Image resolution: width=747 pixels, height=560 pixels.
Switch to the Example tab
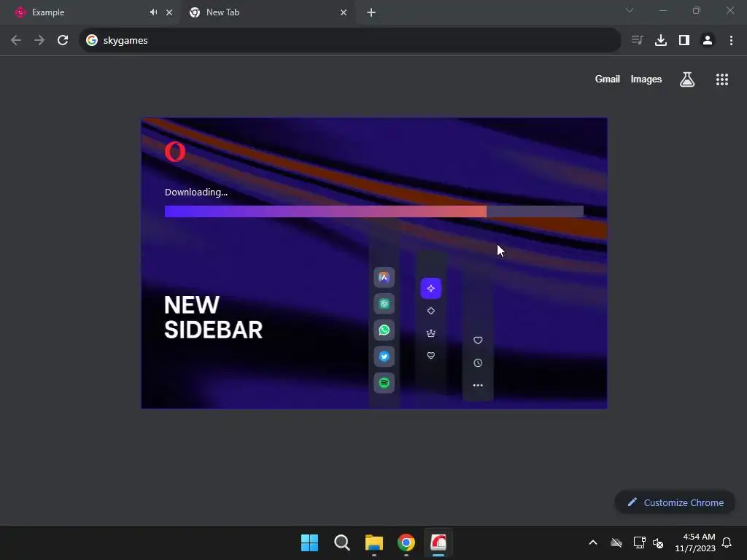(x=90, y=12)
